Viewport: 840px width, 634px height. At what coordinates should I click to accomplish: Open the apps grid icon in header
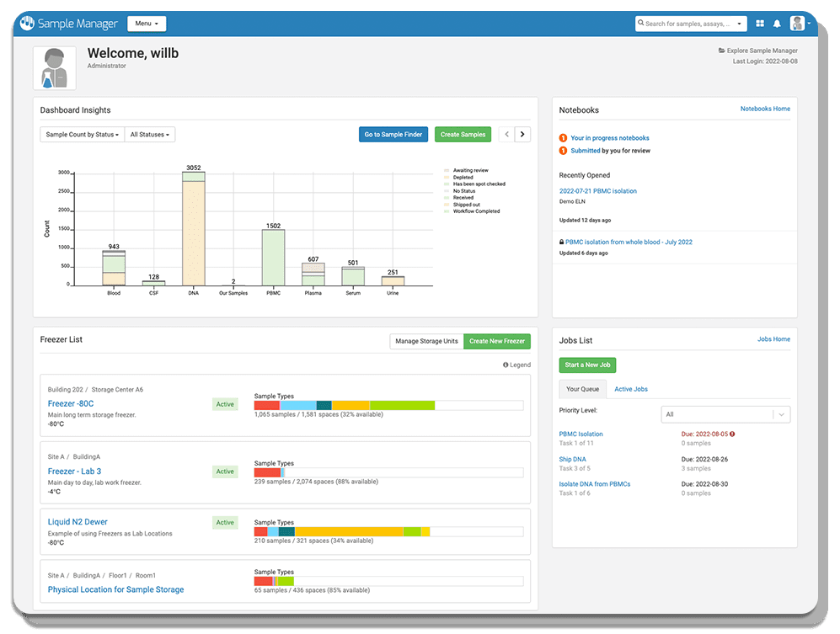(760, 24)
